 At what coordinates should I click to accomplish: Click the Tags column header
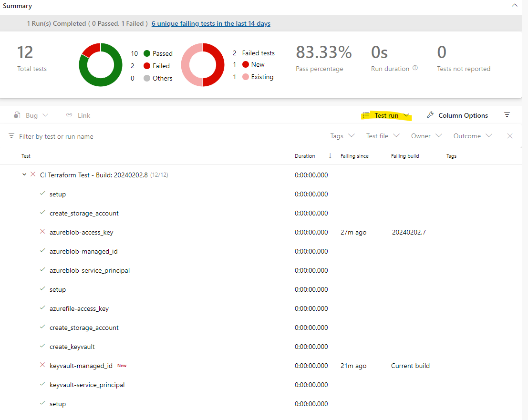click(x=451, y=156)
